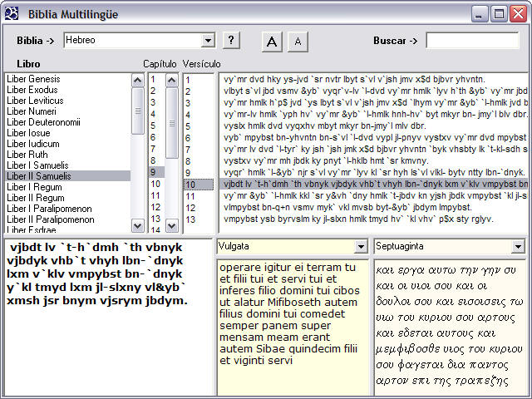
Task: Select Liber I Samuelis in the book list
Action: pyautogui.click(x=68, y=165)
